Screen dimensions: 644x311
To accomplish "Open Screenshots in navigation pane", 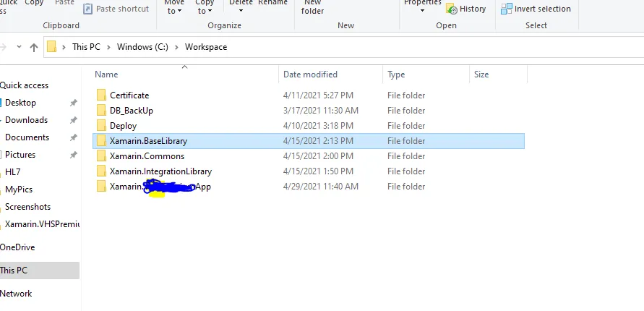I will [x=28, y=207].
